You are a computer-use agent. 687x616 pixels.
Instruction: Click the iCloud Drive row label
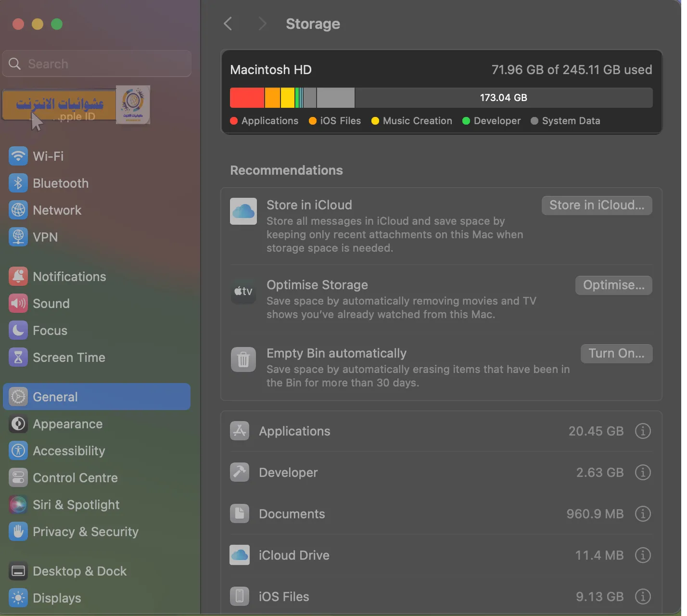click(294, 555)
